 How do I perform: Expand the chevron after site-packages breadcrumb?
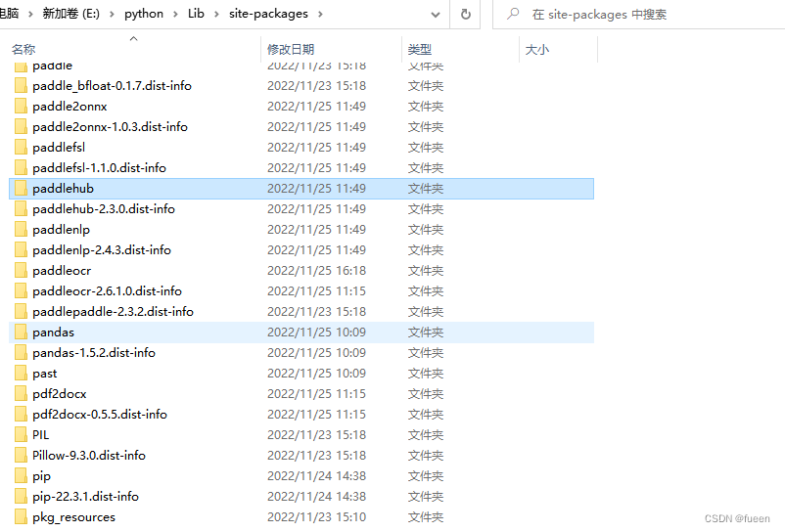(x=320, y=14)
